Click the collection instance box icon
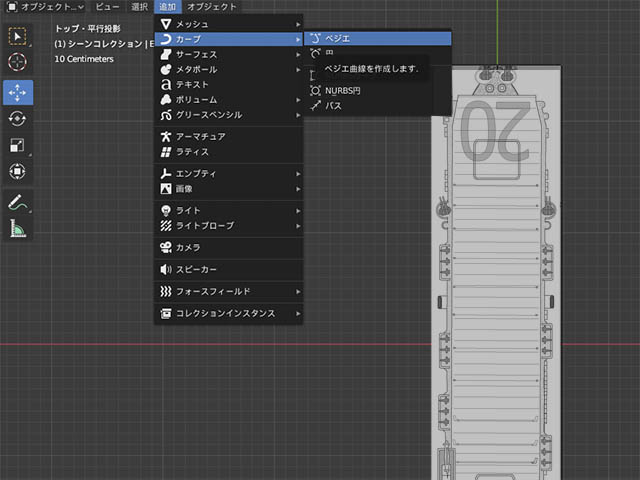The width and height of the screenshot is (640, 480). coord(166,313)
